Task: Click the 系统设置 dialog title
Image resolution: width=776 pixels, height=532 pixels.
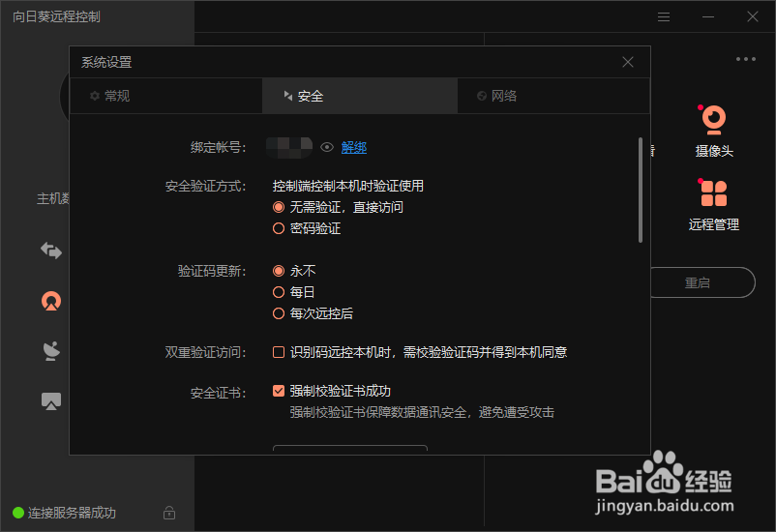Action: click(106, 62)
